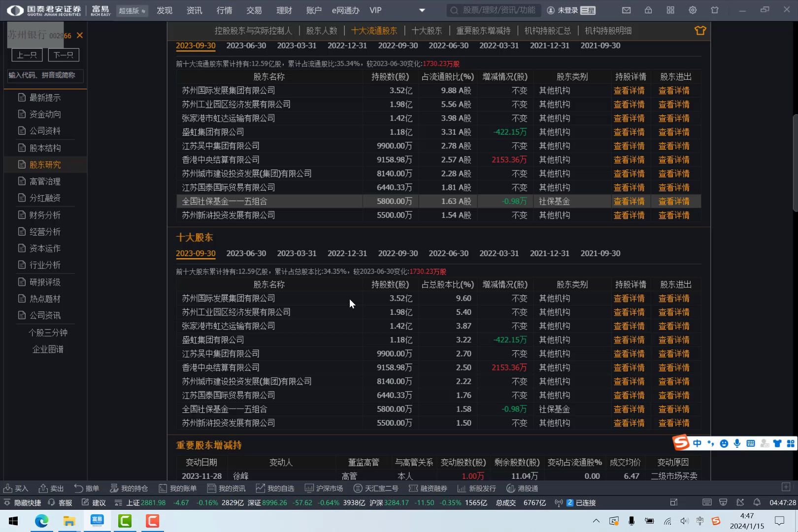The image size is (798, 532).
Task: Switch to 机构持股汇总 tab
Action: pos(547,31)
